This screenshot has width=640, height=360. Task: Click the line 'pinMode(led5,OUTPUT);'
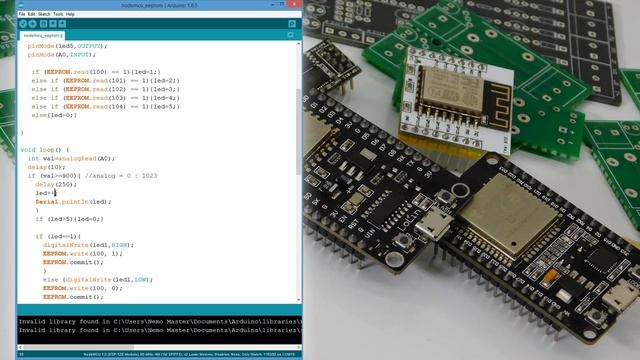pos(67,46)
